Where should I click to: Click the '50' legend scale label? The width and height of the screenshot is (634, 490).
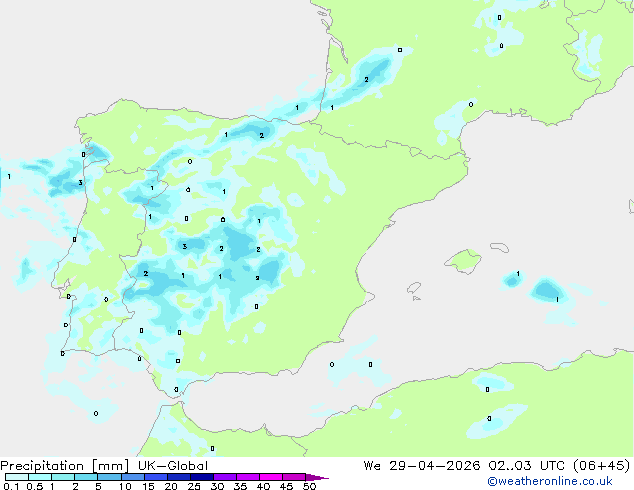point(309,486)
